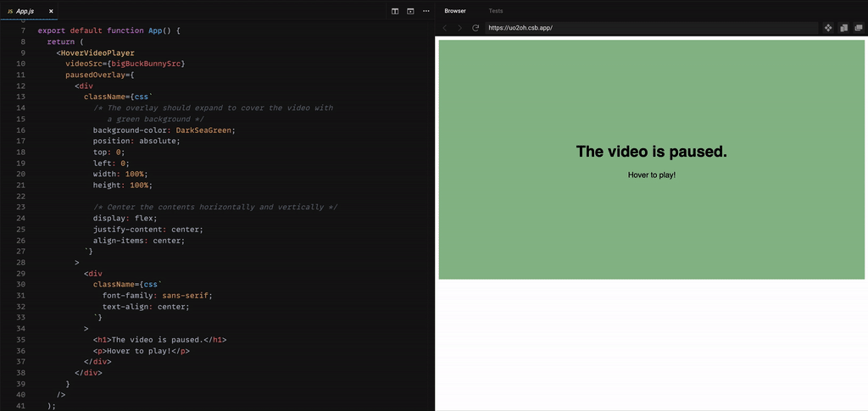
Task: Close the App.js editor tab
Action: pyautogui.click(x=51, y=11)
